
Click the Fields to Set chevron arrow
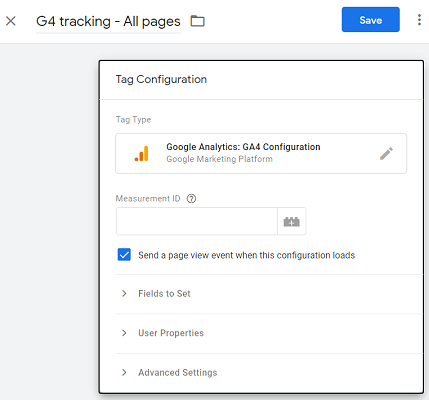(x=124, y=294)
